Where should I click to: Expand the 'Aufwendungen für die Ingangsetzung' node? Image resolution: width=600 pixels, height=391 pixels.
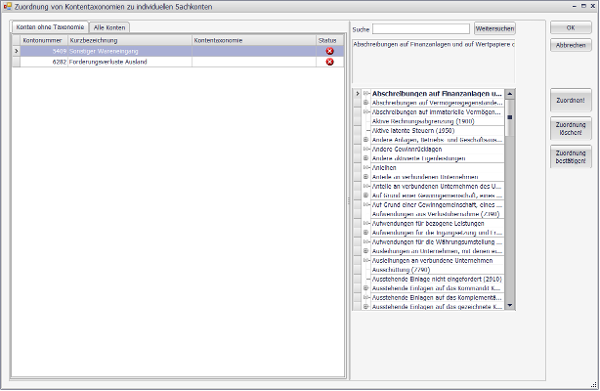(x=366, y=233)
